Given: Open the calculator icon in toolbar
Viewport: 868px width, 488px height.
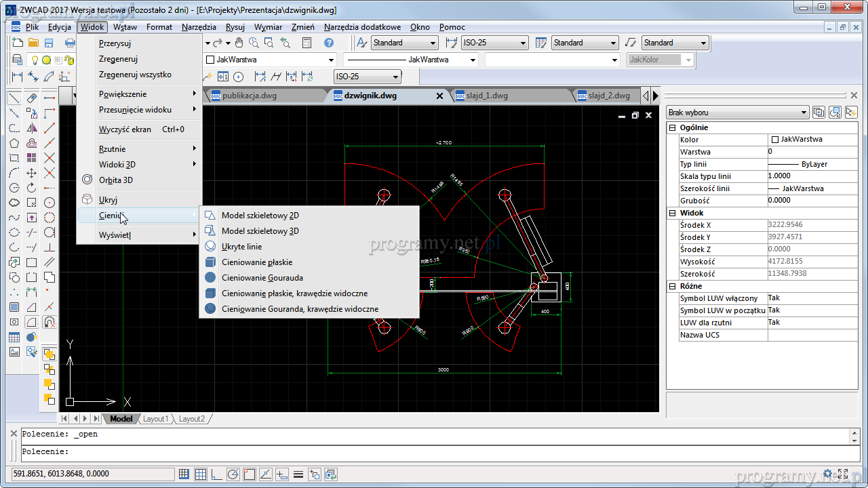Looking at the screenshot, I should point(307,43).
